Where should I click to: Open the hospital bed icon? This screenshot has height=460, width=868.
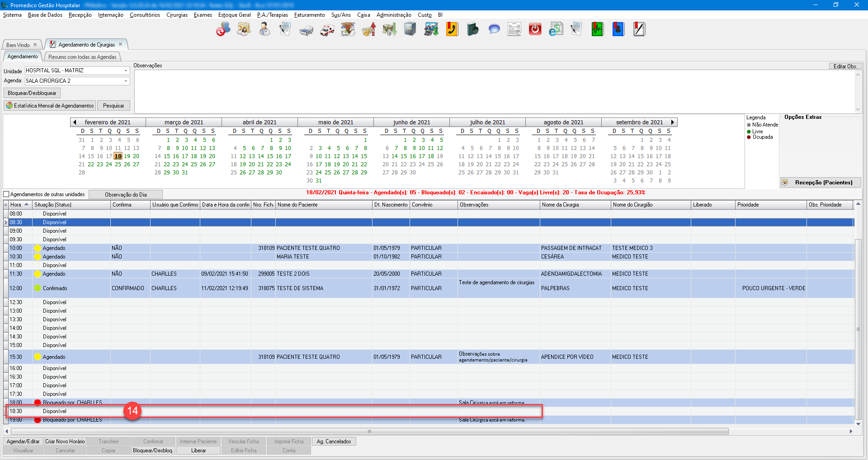point(306,30)
